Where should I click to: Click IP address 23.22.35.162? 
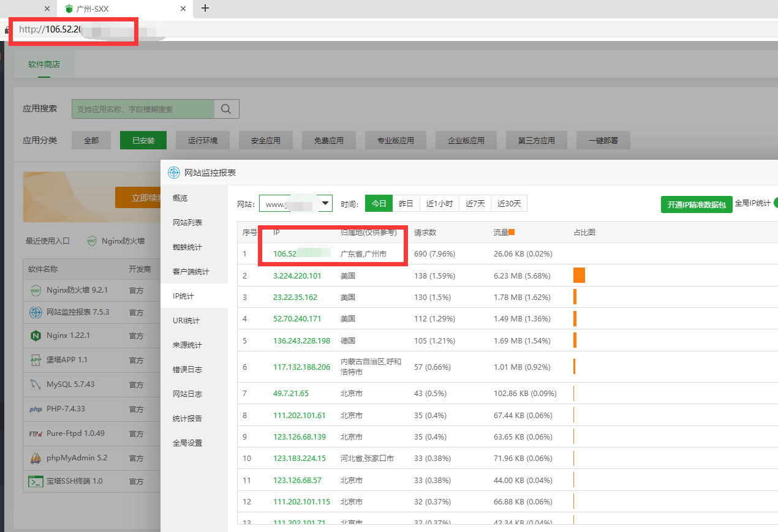point(295,297)
